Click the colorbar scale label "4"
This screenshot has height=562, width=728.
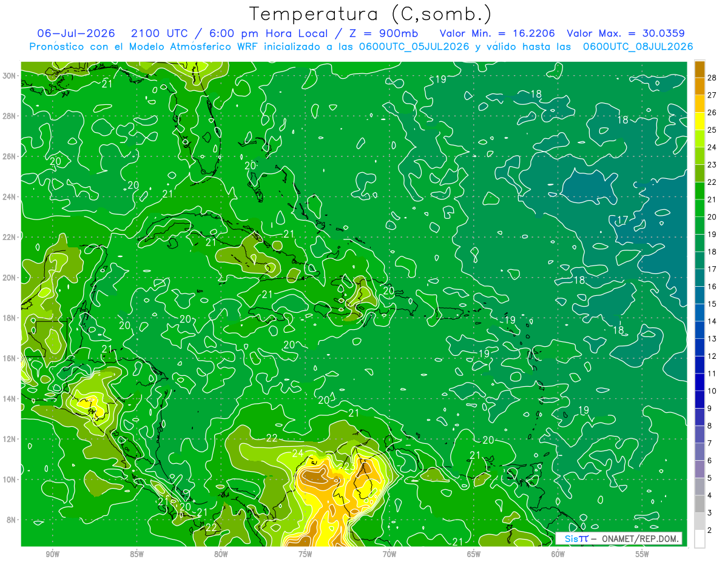pyautogui.click(x=710, y=495)
